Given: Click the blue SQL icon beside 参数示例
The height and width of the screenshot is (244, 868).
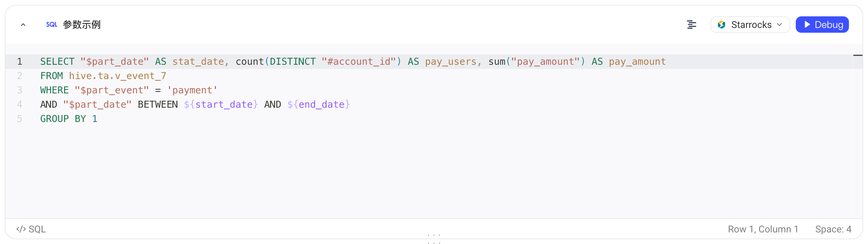Looking at the screenshot, I should [52, 25].
